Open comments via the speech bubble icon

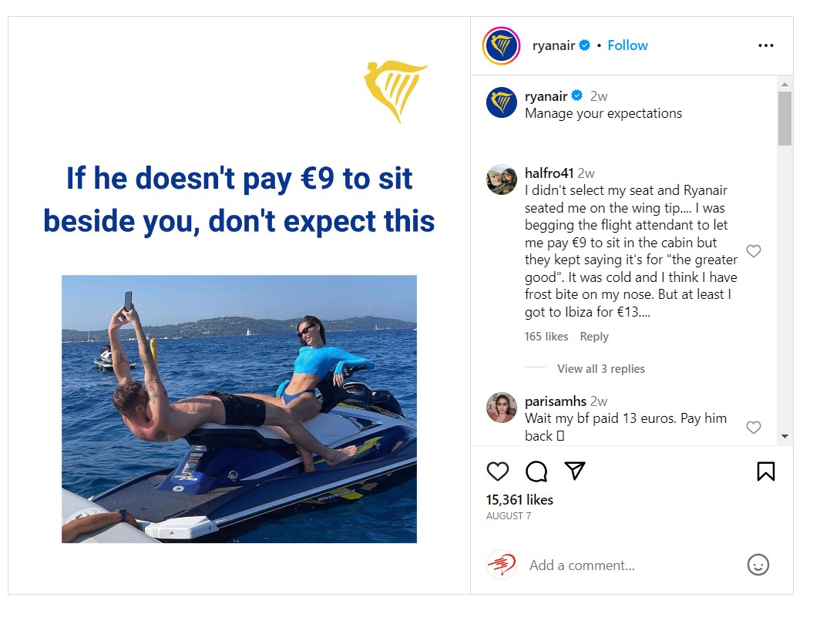click(x=536, y=471)
